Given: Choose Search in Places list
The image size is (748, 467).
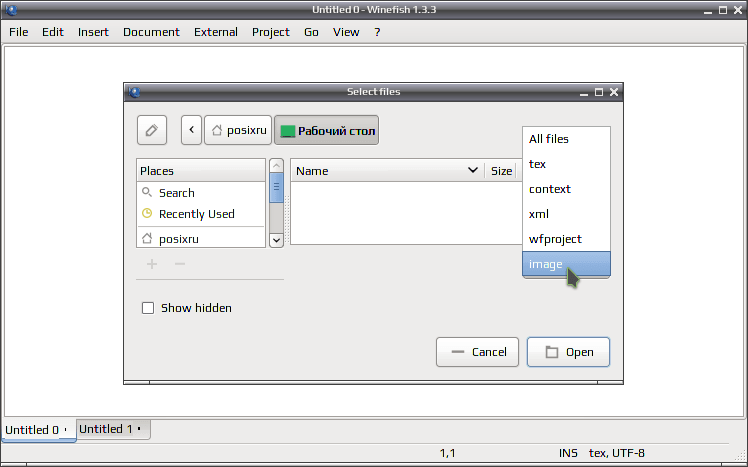Looking at the screenshot, I should click(201, 193).
